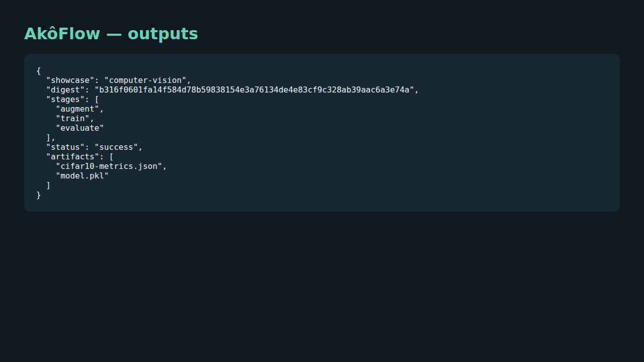644x362 pixels.
Task: Click the stages array closing bracket
Action: 49,138
